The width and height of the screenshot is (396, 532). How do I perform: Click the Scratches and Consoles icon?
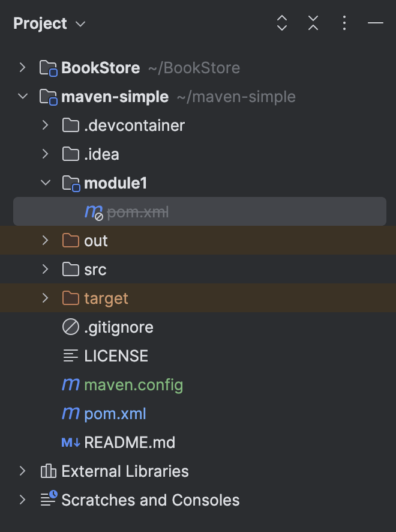48,500
